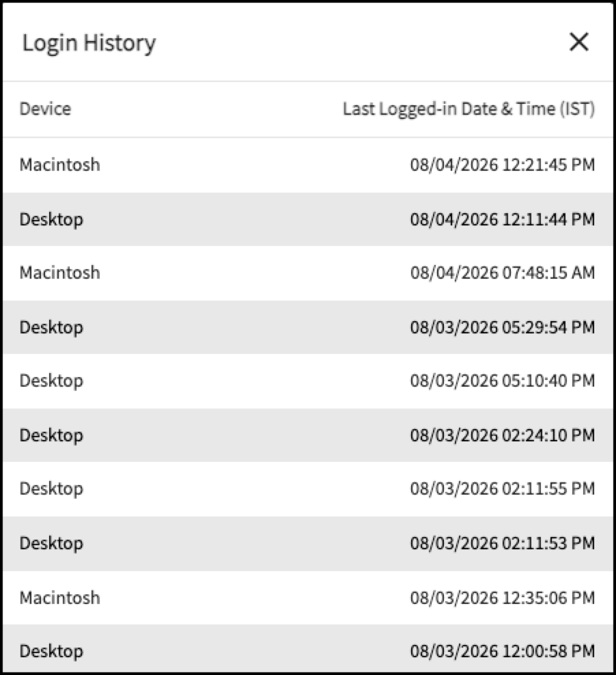Image resolution: width=616 pixels, height=675 pixels.
Task: Click timestamp 08/04/2026 12:21:45 PM
Action: pyautogui.click(x=503, y=165)
